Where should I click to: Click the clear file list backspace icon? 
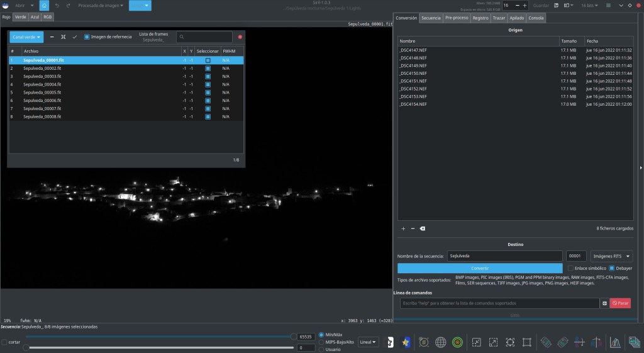pyautogui.click(x=422, y=228)
